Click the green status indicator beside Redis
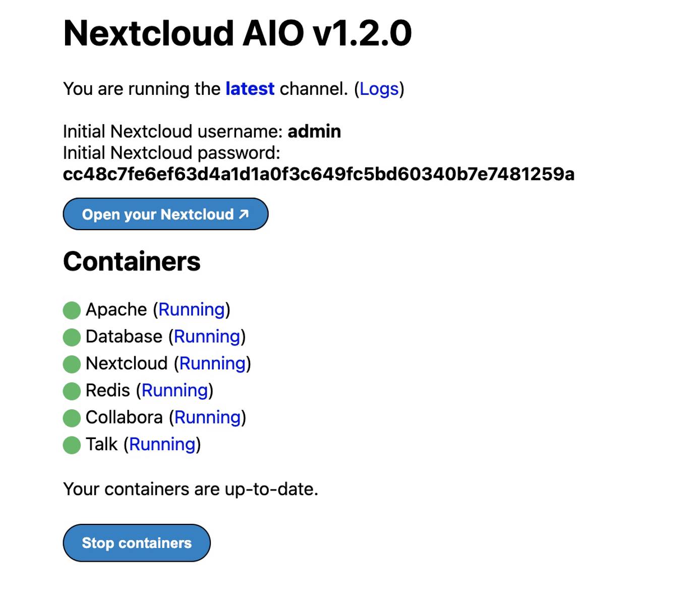 (71, 391)
